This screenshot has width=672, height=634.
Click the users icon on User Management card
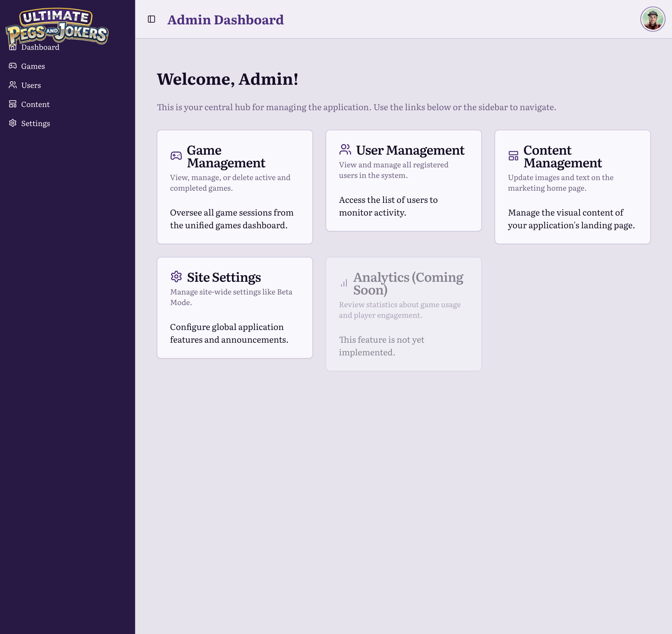[345, 149]
